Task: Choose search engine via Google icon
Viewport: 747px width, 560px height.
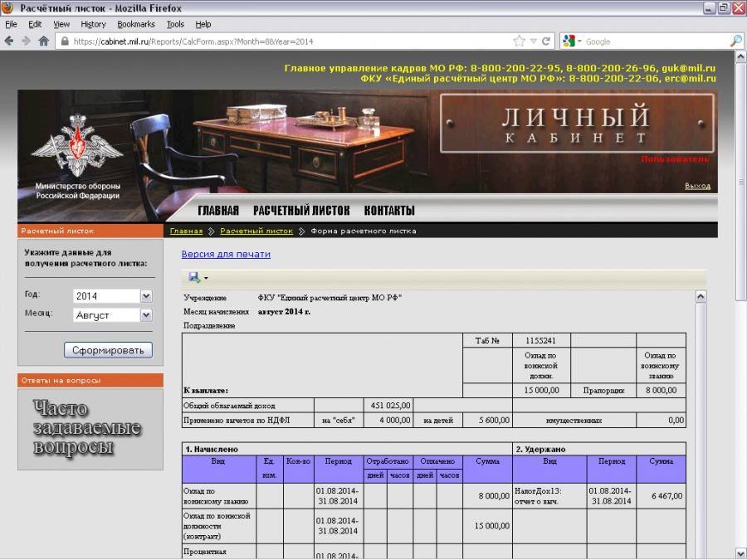Action: 569,41
